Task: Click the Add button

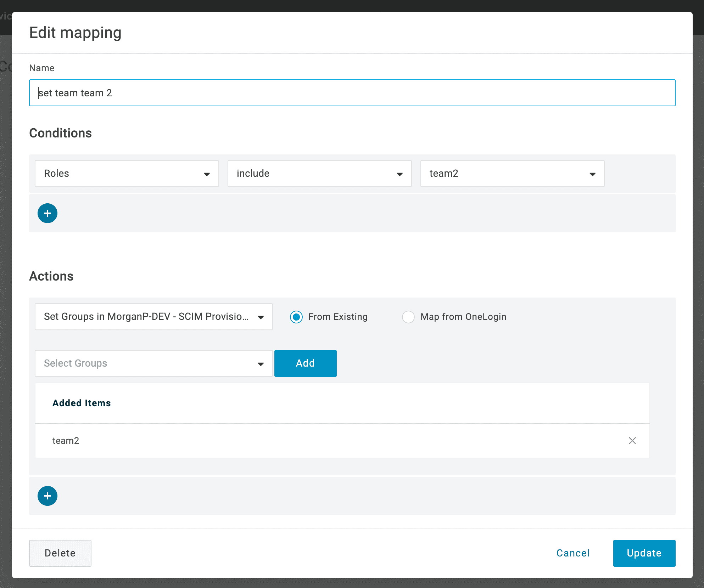Action: tap(305, 363)
